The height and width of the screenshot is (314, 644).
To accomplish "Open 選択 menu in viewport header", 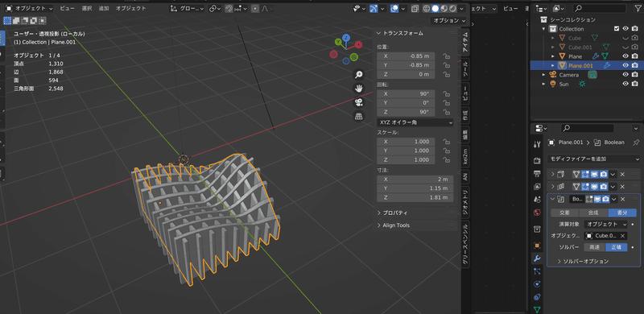I will [87, 8].
